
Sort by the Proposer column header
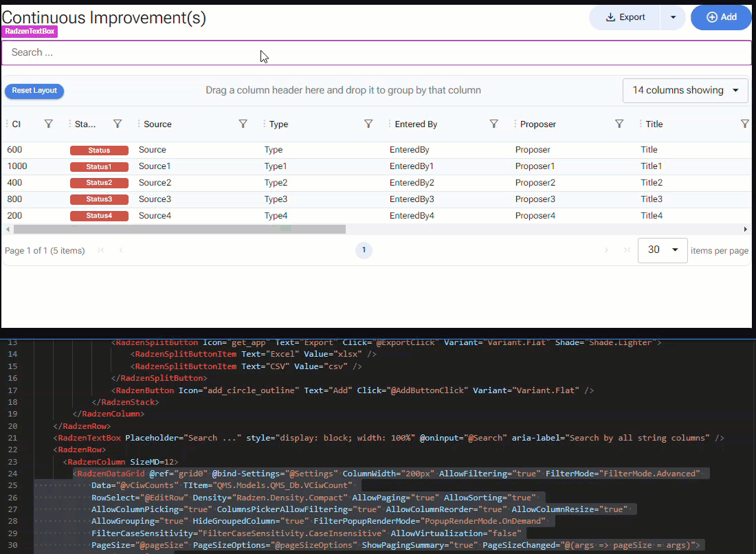click(x=538, y=124)
